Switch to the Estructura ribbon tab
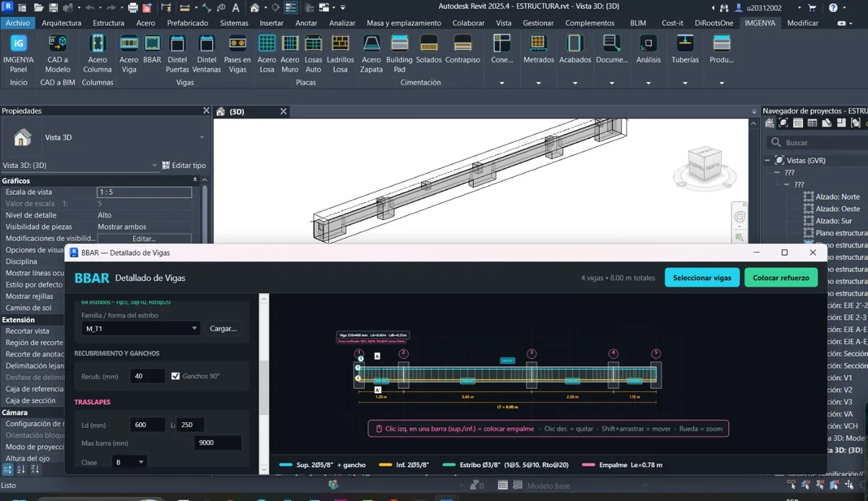The height and width of the screenshot is (501, 868). coord(109,23)
